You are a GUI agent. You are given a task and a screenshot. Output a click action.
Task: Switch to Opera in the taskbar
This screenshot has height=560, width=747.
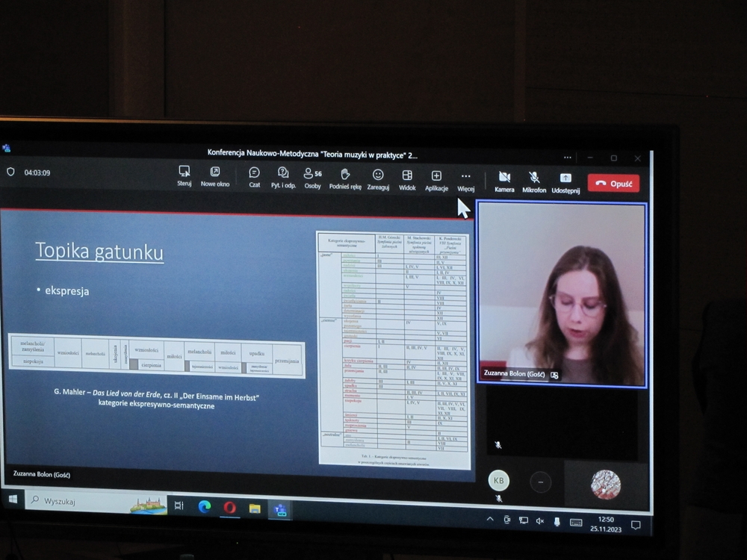[229, 508]
